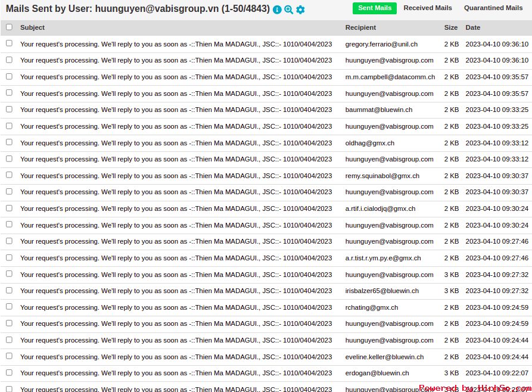532x392 pixels.
Task: Check the mail to remy.squinabol@gmx.ch
Action: click(x=9, y=175)
